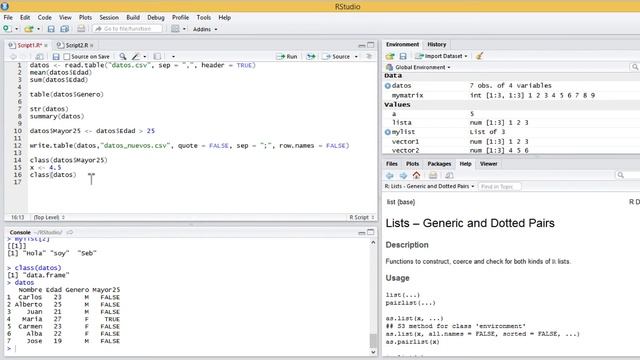Go to Help home page icon
640x360 pixels.
[x=416, y=175]
